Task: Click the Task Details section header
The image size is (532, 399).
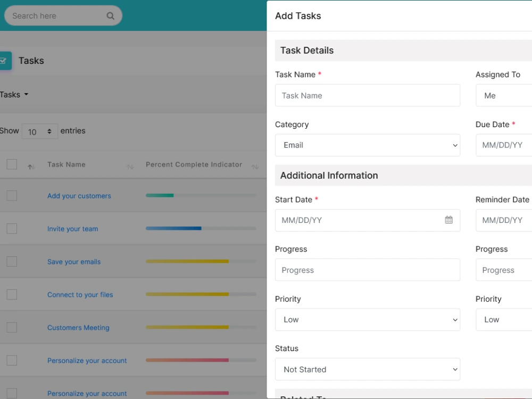Action: (x=403, y=50)
